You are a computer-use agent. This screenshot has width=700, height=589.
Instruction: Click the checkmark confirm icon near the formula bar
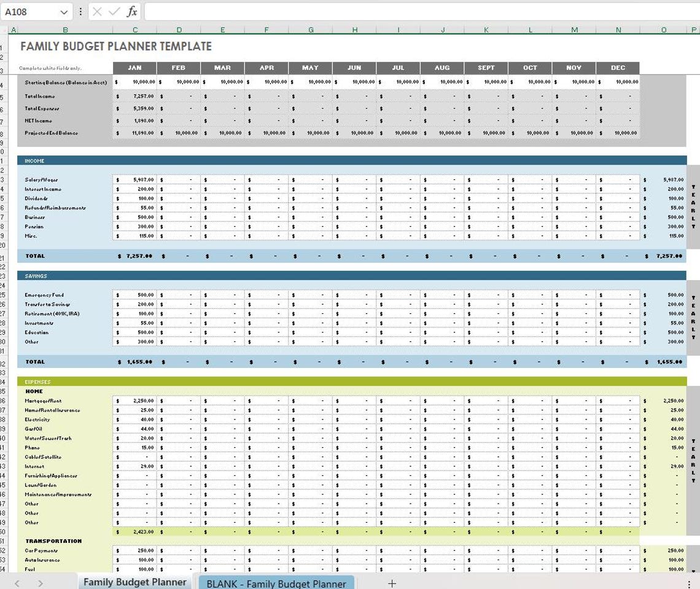[x=113, y=10]
